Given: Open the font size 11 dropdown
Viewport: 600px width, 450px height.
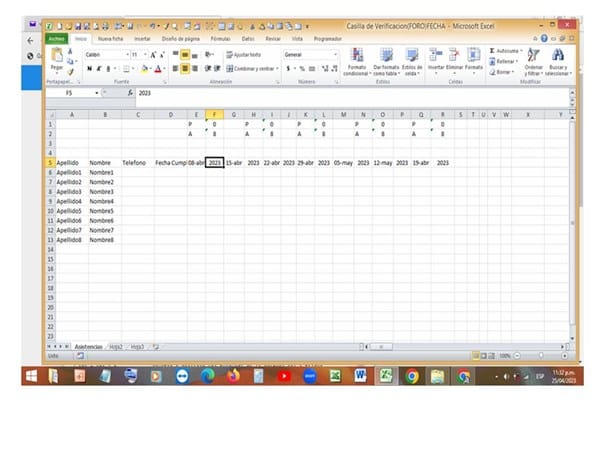Looking at the screenshot, I should [x=145, y=55].
